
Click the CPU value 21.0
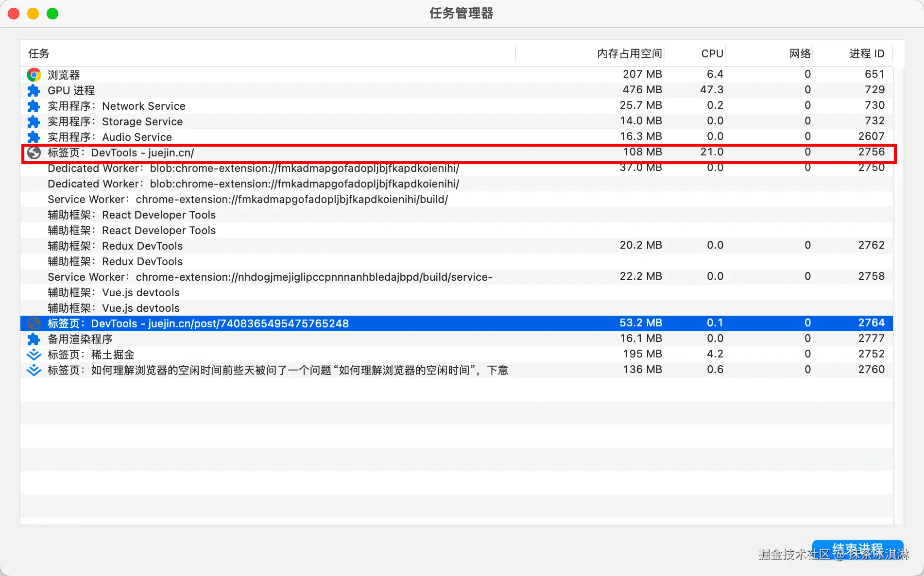click(712, 152)
